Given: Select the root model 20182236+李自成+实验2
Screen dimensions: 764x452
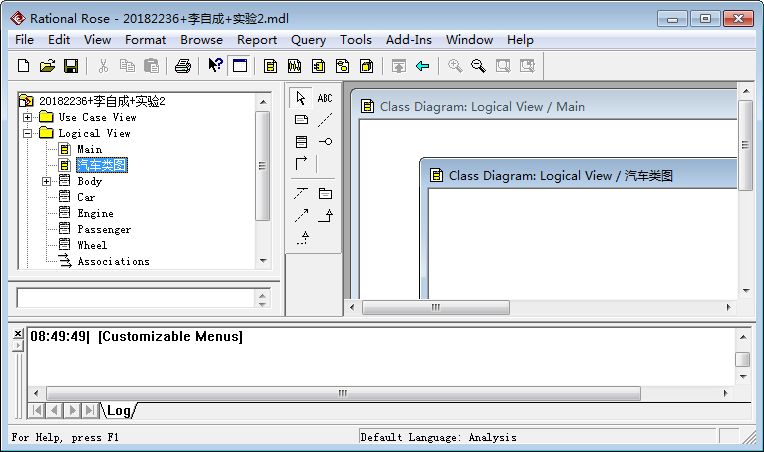Looking at the screenshot, I should [x=102, y=101].
